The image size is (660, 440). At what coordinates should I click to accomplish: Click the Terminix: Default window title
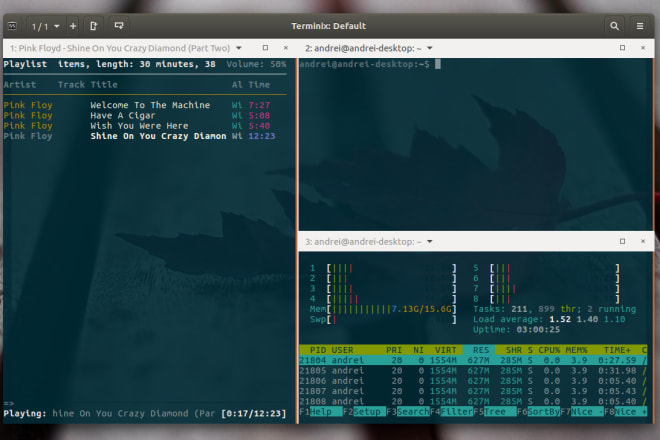point(329,26)
